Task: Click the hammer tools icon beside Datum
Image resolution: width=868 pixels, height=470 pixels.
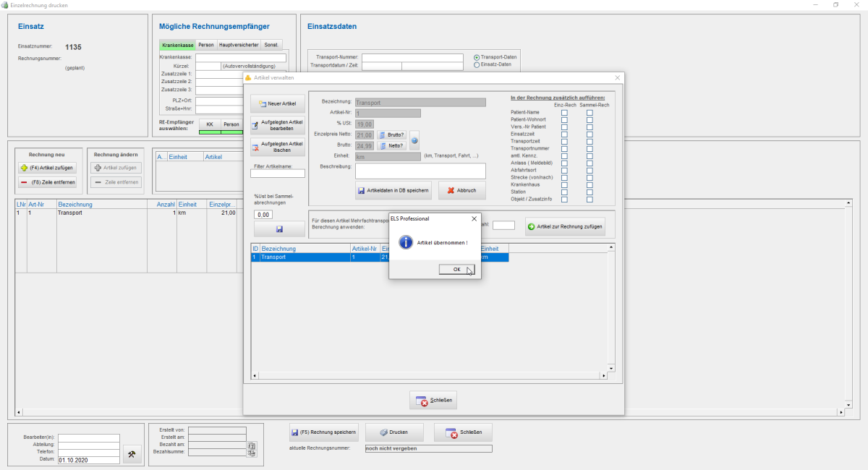Action: (x=132, y=454)
